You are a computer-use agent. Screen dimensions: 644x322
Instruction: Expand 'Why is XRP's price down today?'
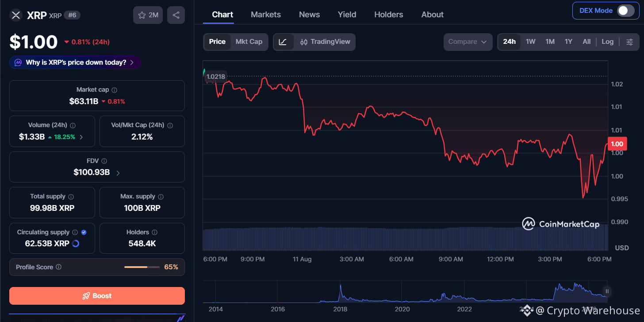coord(75,62)
